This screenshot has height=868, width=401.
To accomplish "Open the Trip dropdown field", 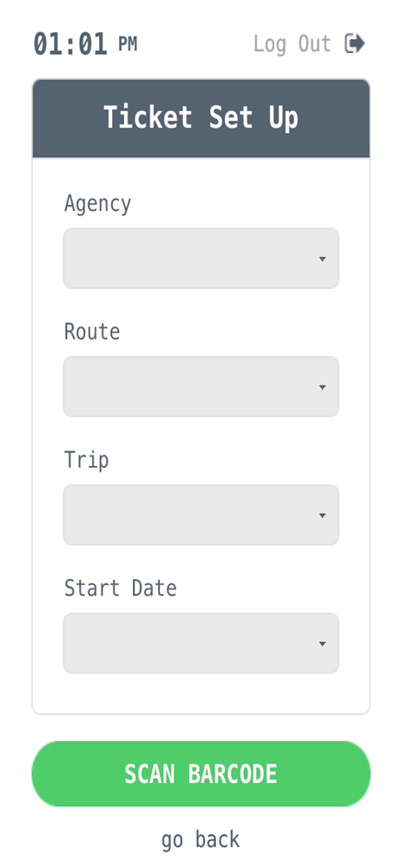I will point(201,515).
